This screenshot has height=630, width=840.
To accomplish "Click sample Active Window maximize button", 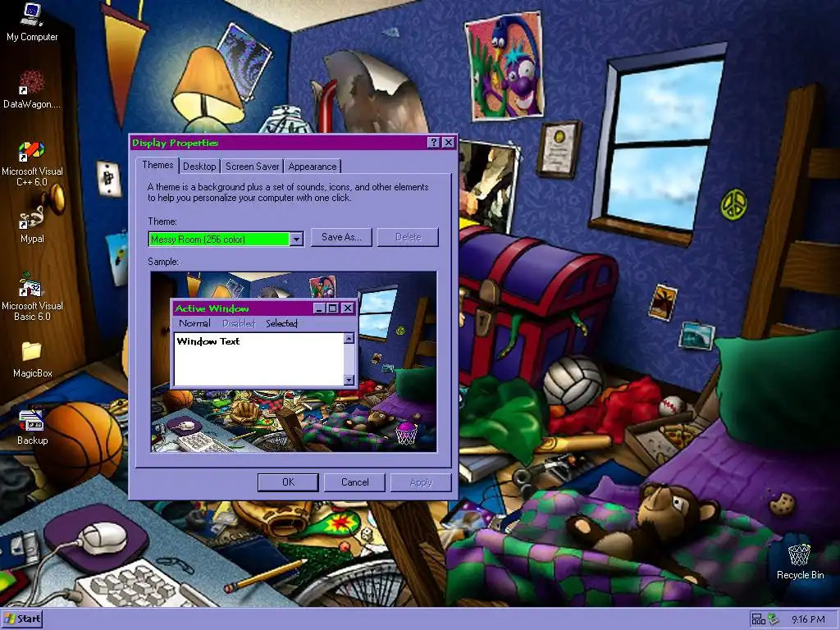I will [332, 308].
